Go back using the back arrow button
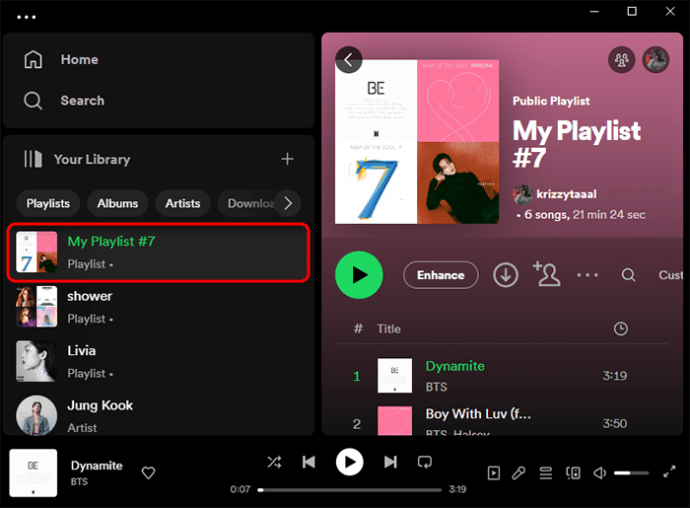Viewport: 690px width, 508px height. click(x=349, y=59)
